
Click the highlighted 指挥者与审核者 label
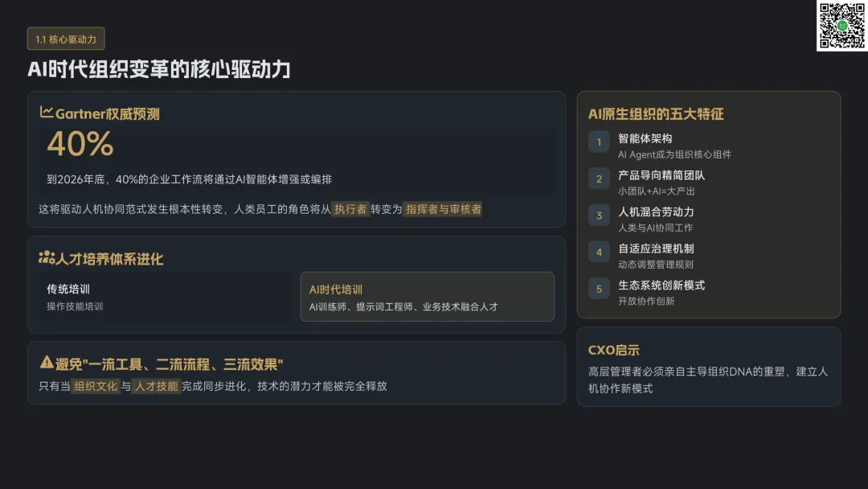(444, 209)
